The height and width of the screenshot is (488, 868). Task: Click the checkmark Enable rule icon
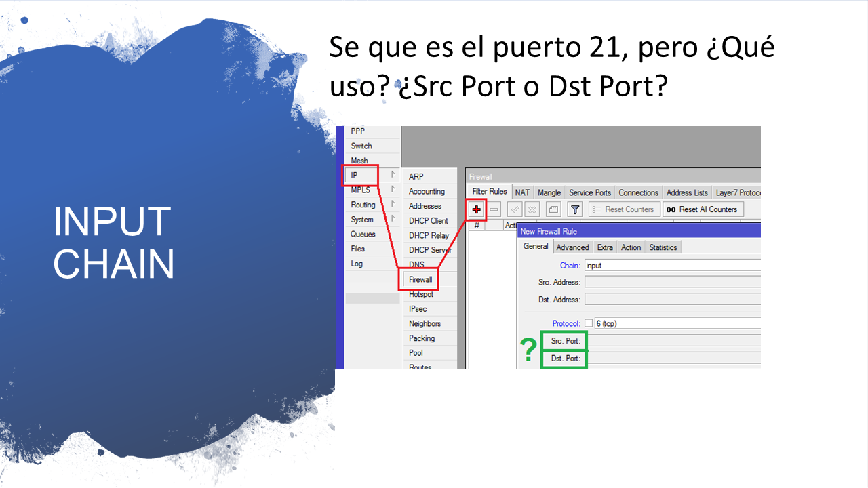515,209
